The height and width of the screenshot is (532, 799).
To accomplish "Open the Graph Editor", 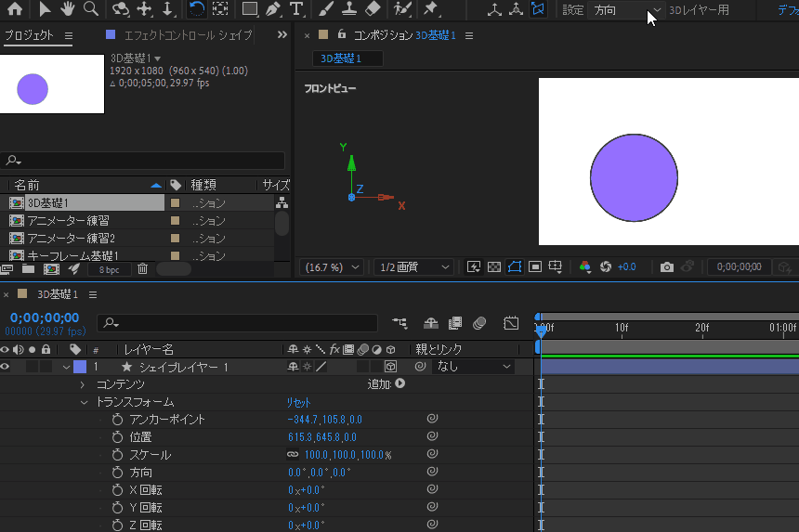I will (511, 323).
